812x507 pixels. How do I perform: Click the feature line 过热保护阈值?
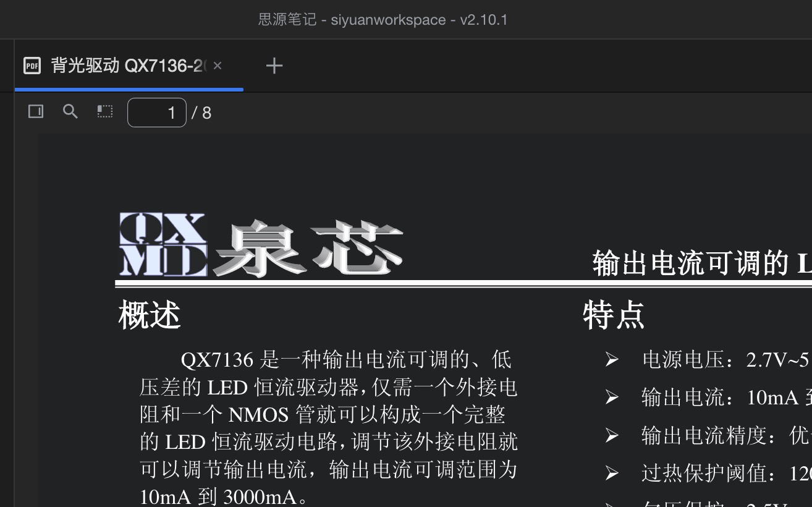727,474
